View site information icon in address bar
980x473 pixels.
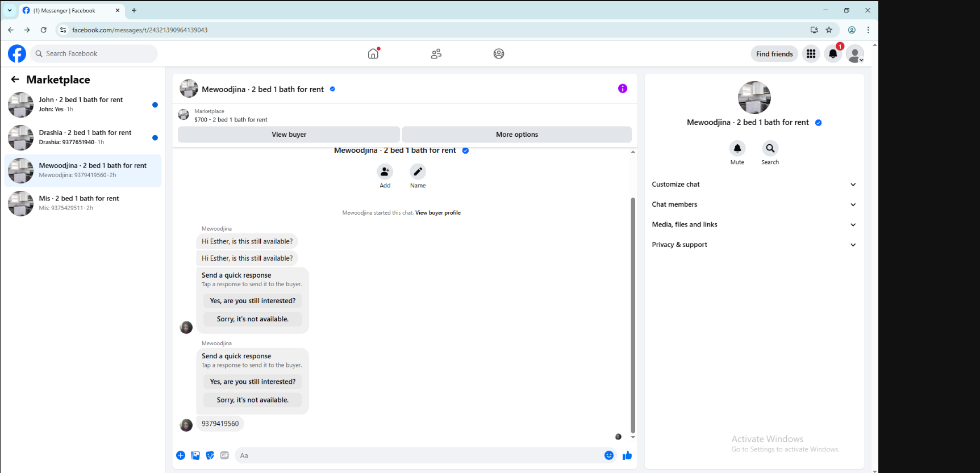(x=63, y=30)
